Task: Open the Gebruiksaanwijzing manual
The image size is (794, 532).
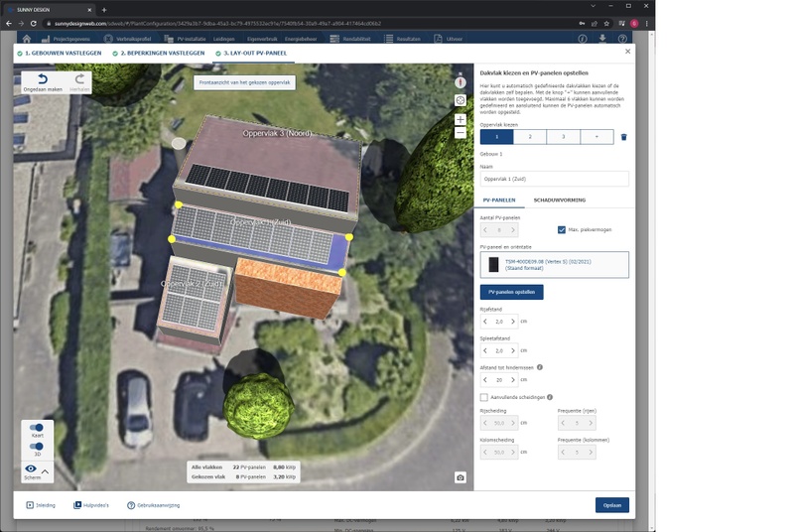Action: (154, 505)
